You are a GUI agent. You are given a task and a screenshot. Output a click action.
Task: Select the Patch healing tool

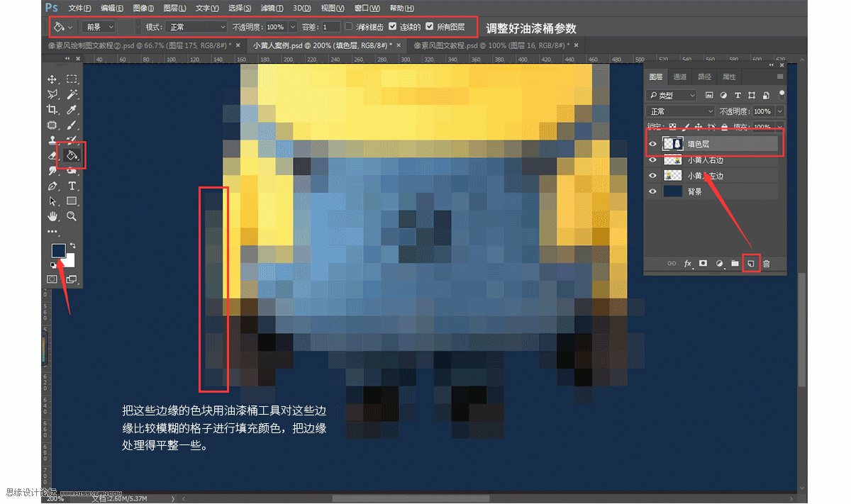click(52, 125)
